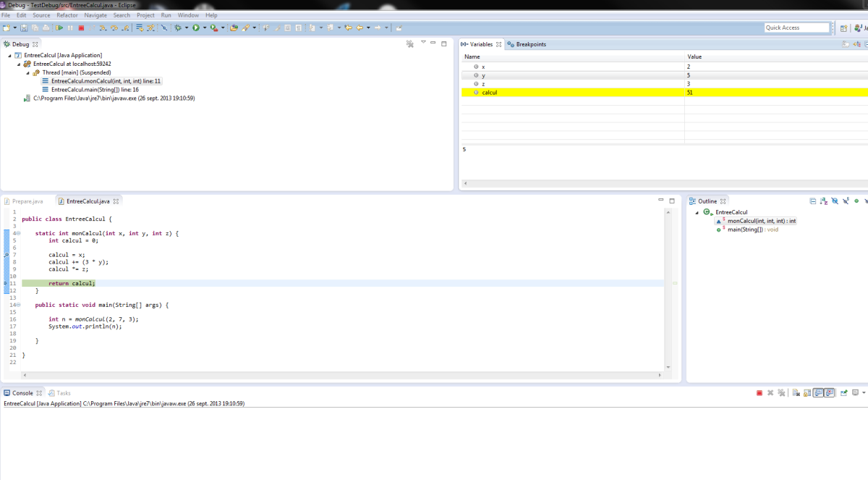Clear the Console output

796,393
